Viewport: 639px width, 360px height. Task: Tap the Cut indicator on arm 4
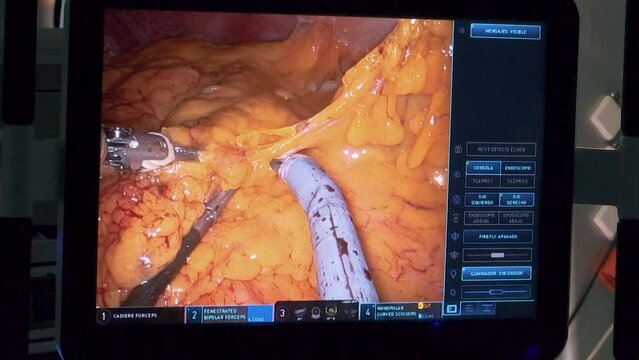[425, 306]
